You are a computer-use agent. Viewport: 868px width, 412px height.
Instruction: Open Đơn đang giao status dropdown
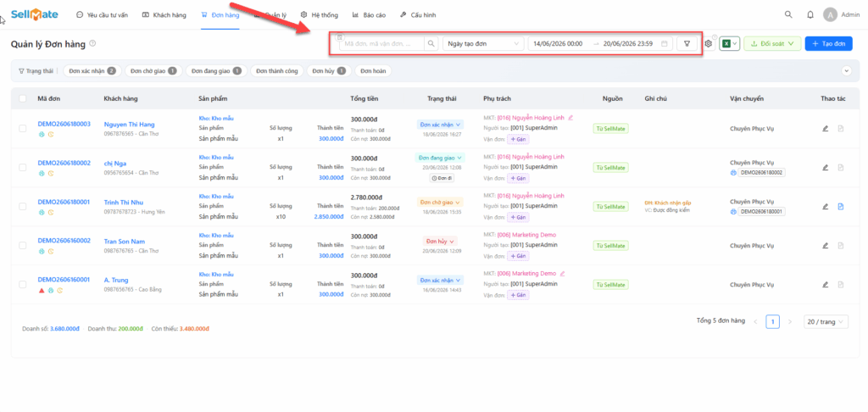(440, 158)
